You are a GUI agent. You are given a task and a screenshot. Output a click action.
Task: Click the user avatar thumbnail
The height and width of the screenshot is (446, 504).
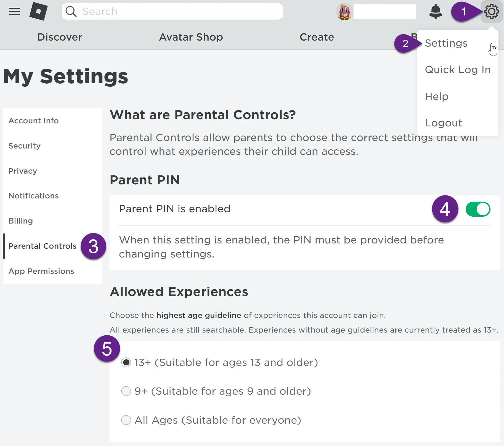(344, 12)
